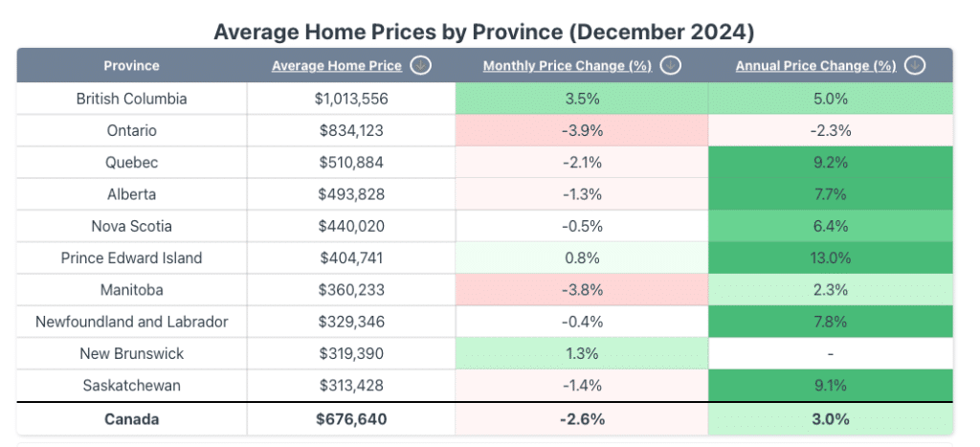
Task: Select the Ontario province cell
Action: pos(132,130)
